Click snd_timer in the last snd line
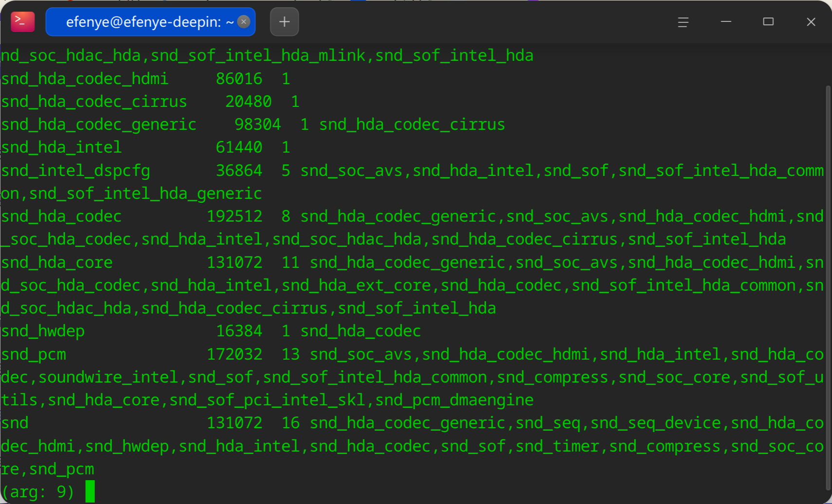Screen dimensions: 832x504 point(557,446)
